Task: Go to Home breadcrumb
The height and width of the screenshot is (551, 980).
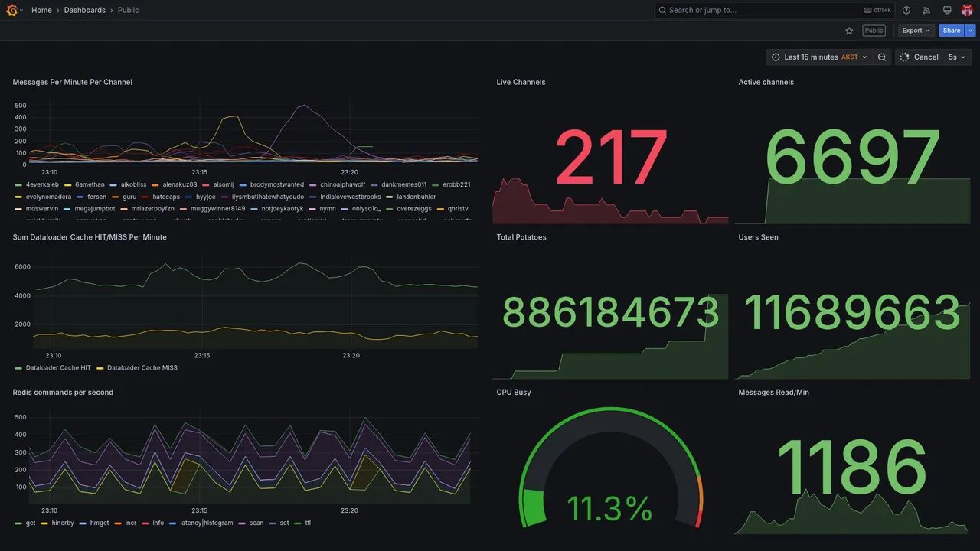Action: (41, 10)
